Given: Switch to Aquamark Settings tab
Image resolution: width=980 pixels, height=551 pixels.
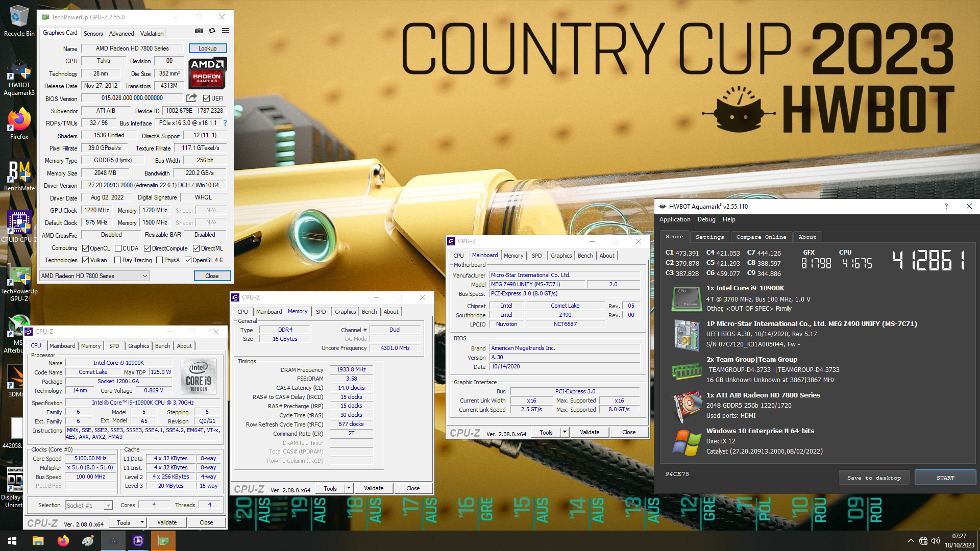Looking at the screenshot, I should pyautogui.click(x=709, y=237).
